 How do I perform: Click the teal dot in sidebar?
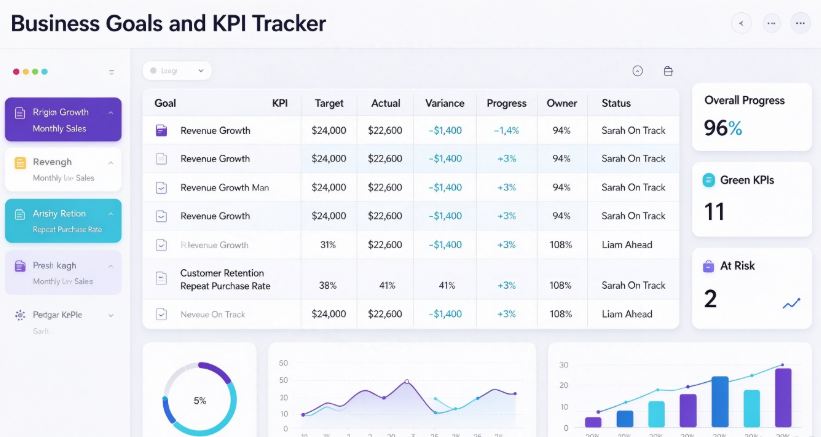45,72
